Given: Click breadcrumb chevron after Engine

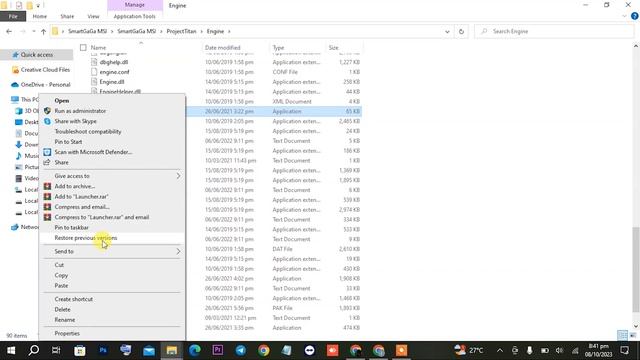Looking at the screenshot, I should (229, 31).
